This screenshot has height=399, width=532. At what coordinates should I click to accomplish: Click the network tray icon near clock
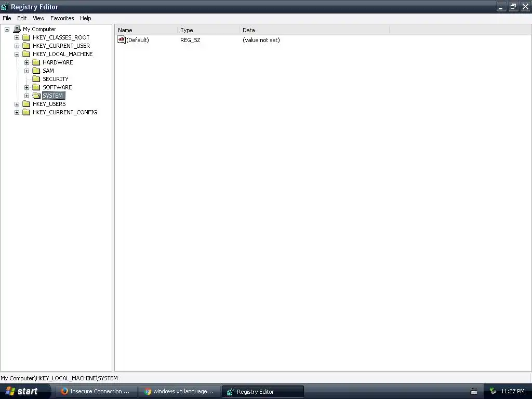pyautogui.click(x=493, y=391)
